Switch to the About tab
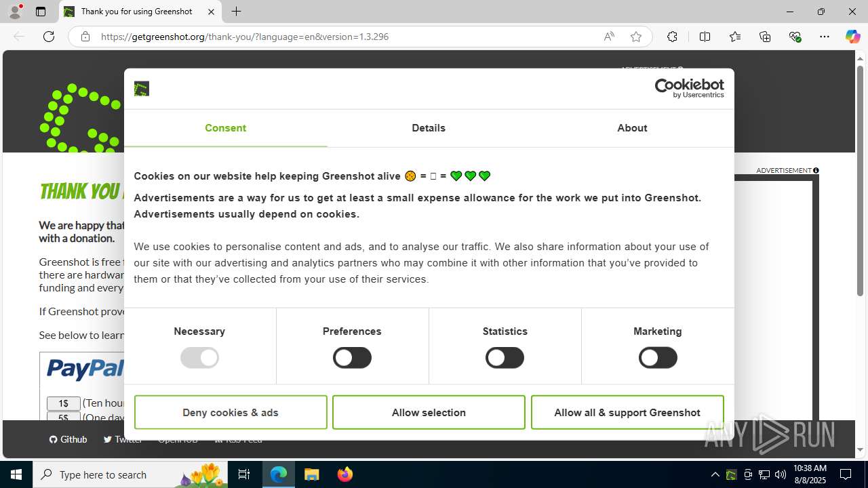The image size is (868, 488). (x=632, y=128)
